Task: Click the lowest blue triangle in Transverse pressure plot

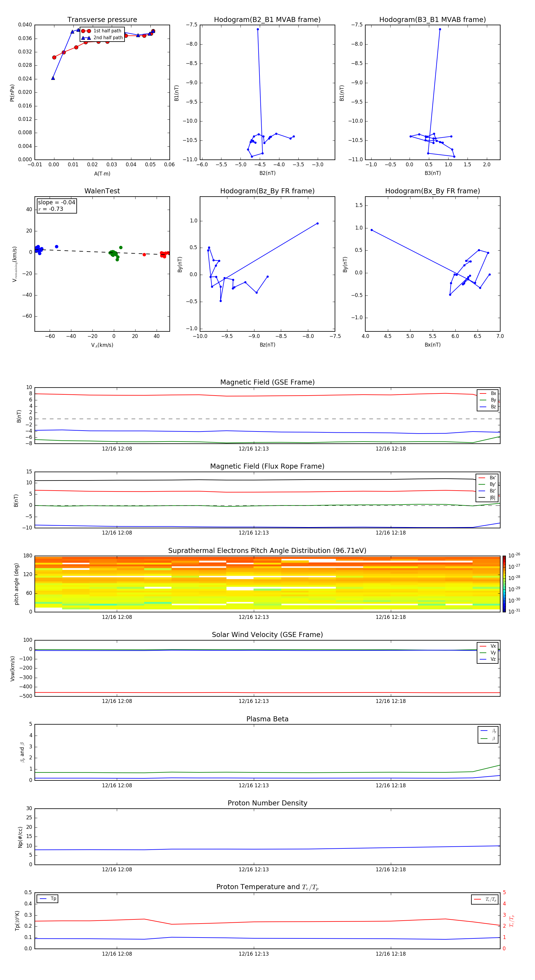Action: tap(53, 78)
